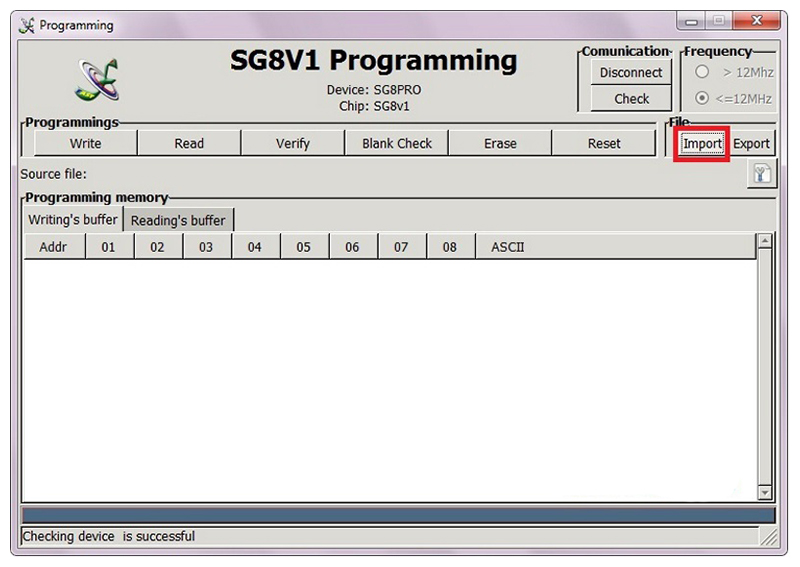Click the Write programming button
800x567 pixels.
coord(85,143)
